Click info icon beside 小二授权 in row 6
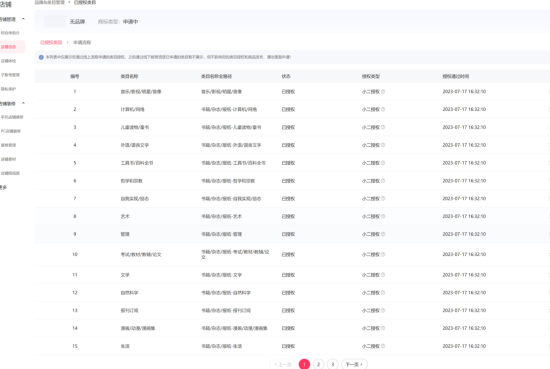The height and width of the screenshot is (369, 550). (383, 181)
